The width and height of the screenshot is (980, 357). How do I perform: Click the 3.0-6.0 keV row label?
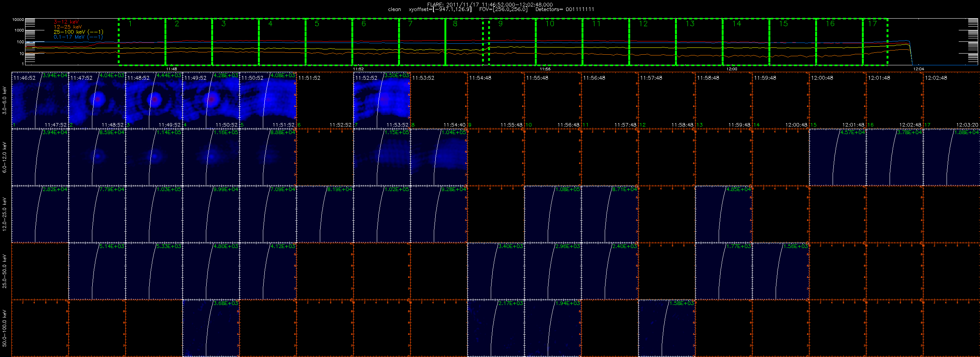pyautogui.click(x=5, y=100)
